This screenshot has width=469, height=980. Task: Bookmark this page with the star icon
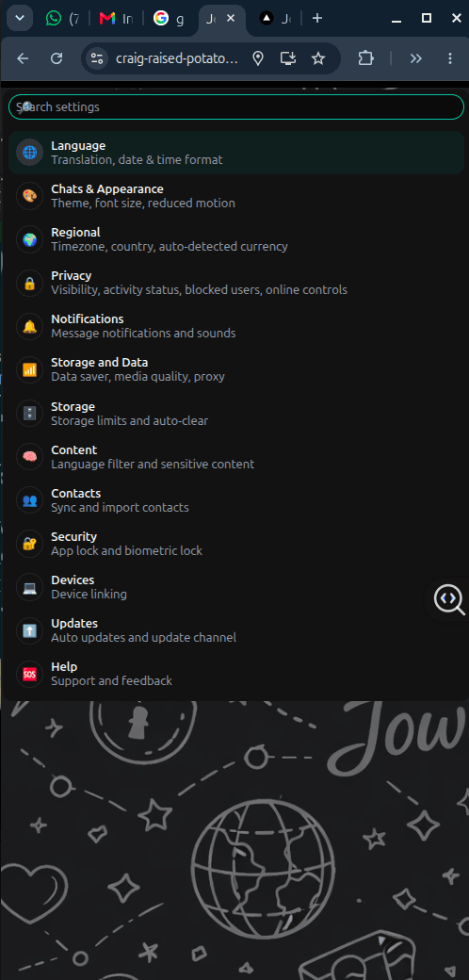pyautogui.click(x=318, y=58)
